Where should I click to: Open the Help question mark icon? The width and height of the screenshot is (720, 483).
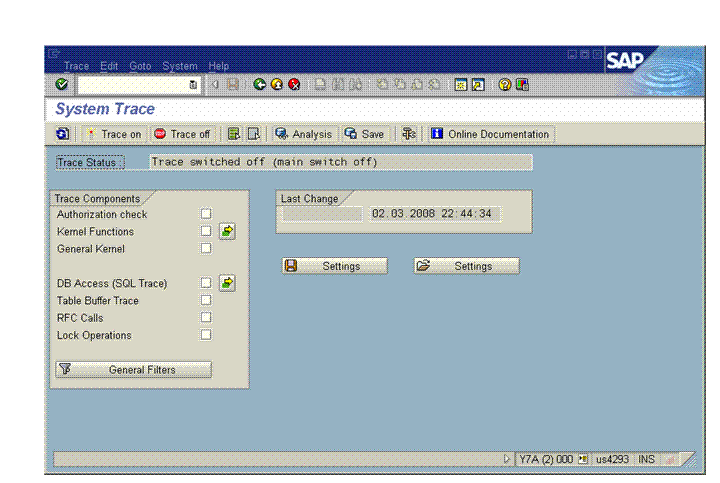[x=505, y=86]
